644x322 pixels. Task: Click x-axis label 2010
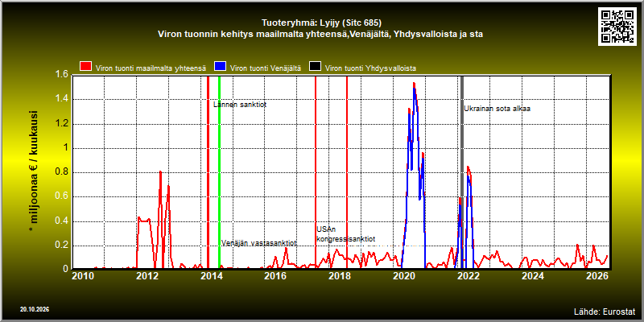pos(83,276)
